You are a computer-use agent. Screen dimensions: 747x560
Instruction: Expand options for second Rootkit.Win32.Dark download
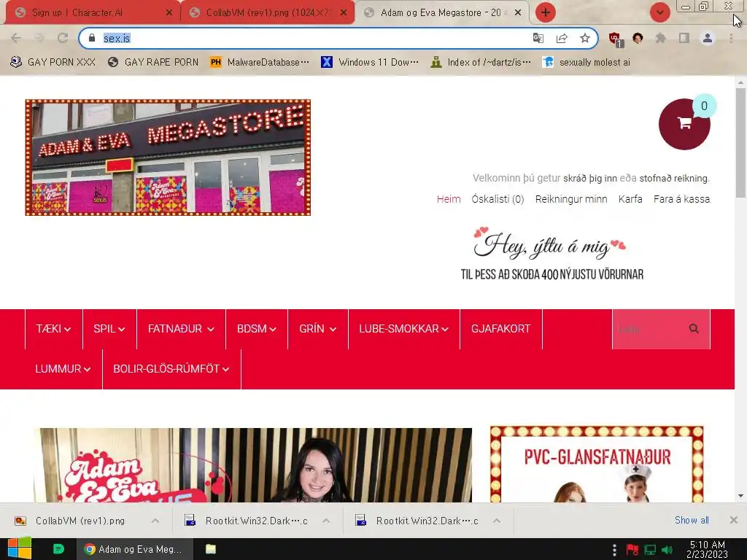click(497, 521)
